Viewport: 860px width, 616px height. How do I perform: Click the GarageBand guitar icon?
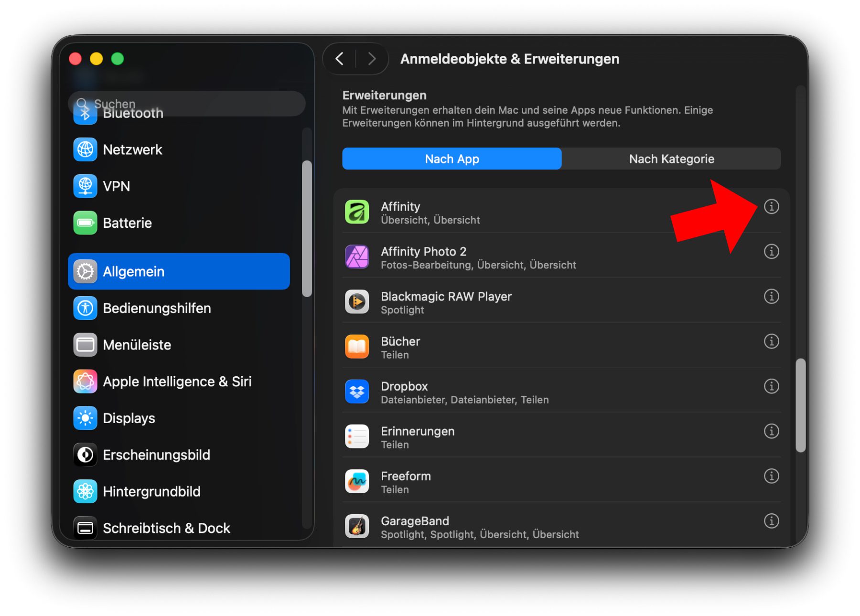coord(357,526)
